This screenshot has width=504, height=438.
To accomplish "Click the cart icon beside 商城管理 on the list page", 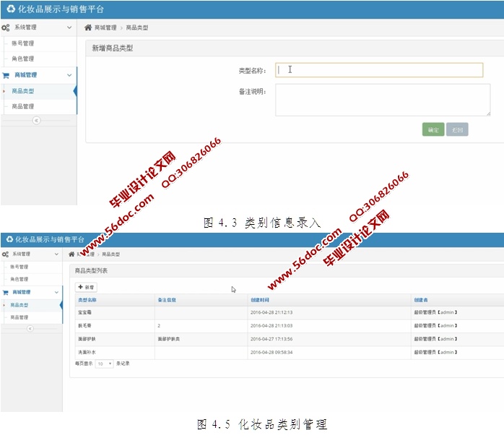I will tap(6, 293).
